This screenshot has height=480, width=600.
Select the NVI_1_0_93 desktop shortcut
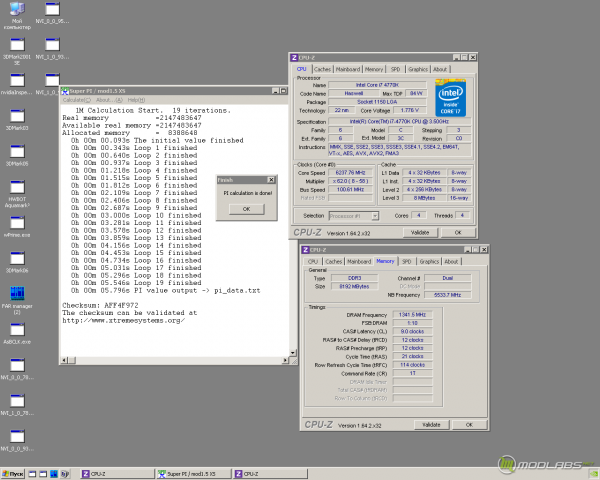pos(52,48)
